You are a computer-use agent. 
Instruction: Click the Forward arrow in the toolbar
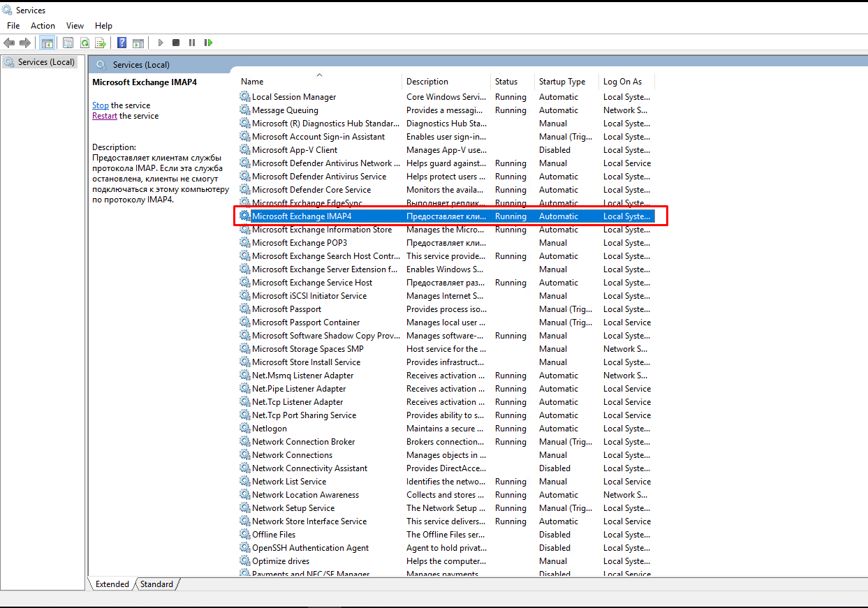(x=25, y=43)
